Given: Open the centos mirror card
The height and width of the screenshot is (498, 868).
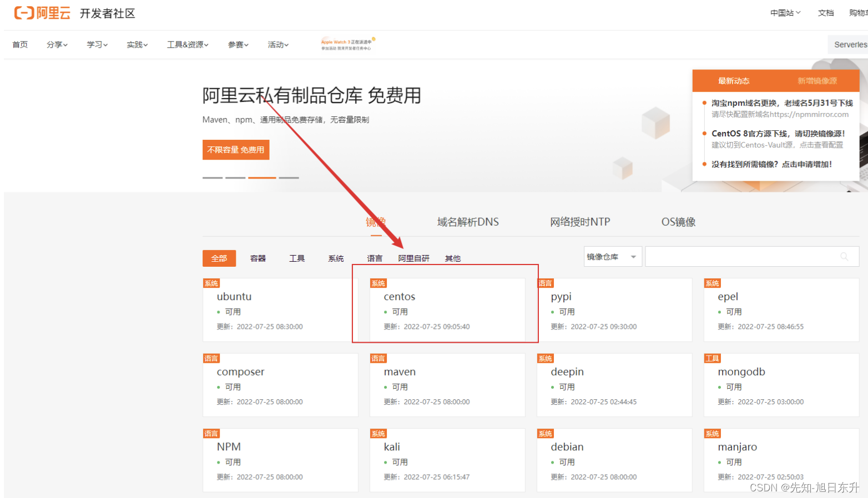Looking at the screenshot, I should (447, 310).
